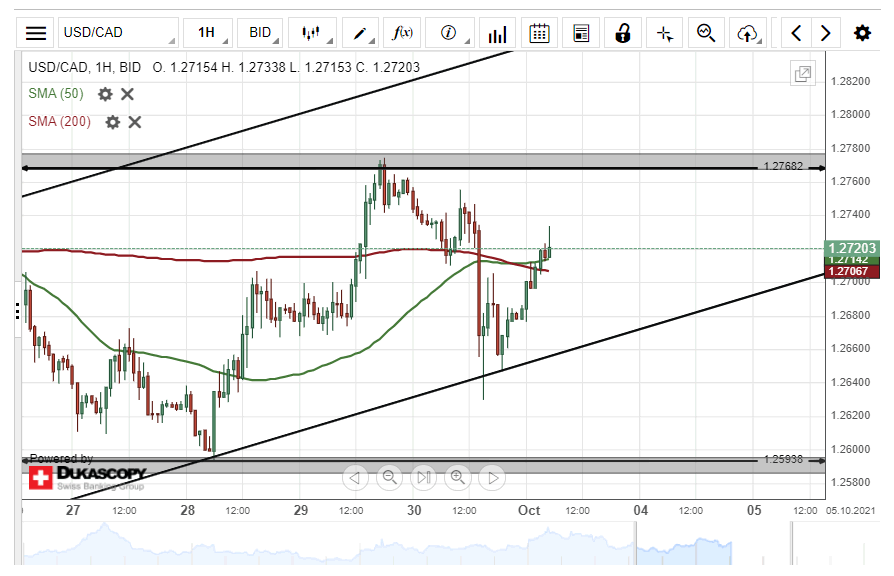Screen dimensions: 894x576
Task: Open SMA (50) indicator settings gear
Action: [x=105, y=94]
